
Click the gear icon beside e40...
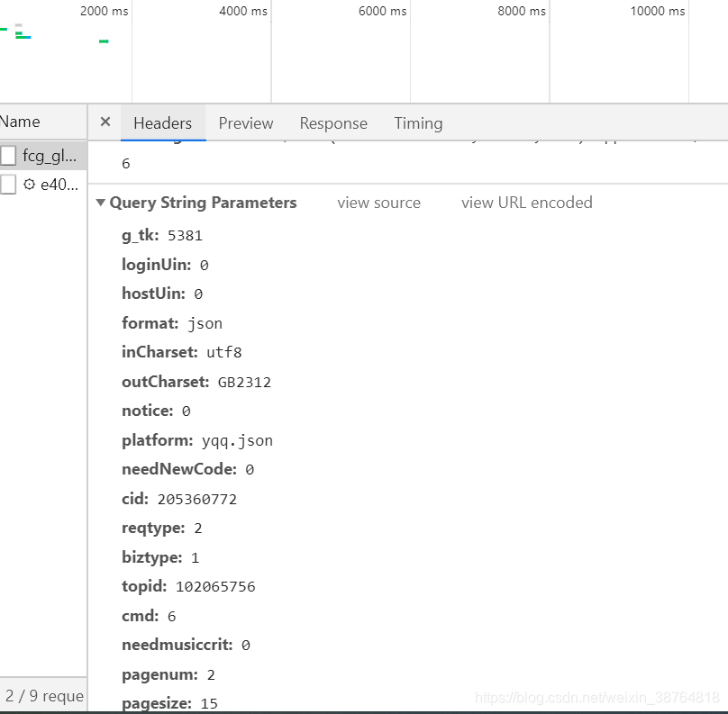coord(29,185)
